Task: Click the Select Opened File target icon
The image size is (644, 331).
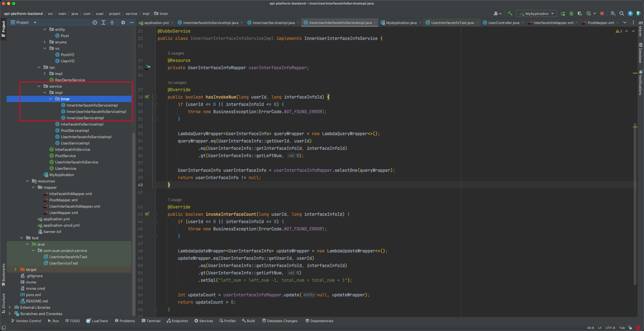Action: [95, 22]
